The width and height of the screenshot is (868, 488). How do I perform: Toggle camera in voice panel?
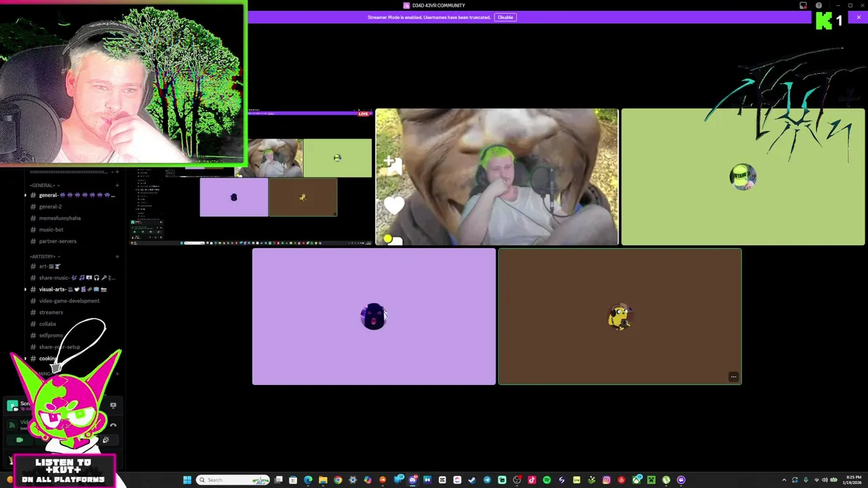(x=19, y=440)
